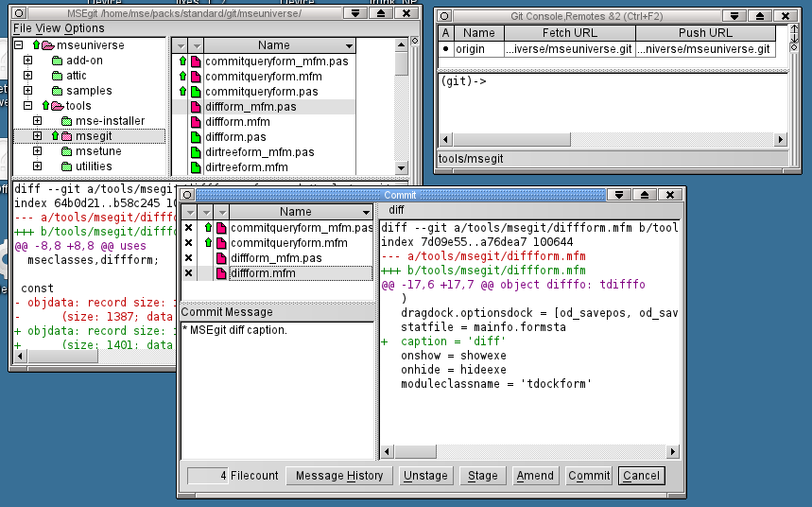Screen dimensions: 812x507
Task: Select the diff tab in Commit dialog
Action: [396, 210]
